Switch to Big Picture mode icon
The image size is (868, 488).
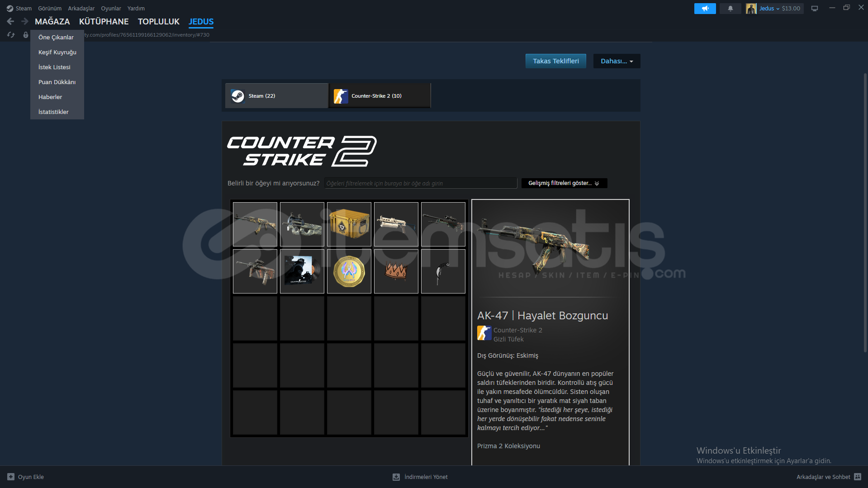click(814, 9)
